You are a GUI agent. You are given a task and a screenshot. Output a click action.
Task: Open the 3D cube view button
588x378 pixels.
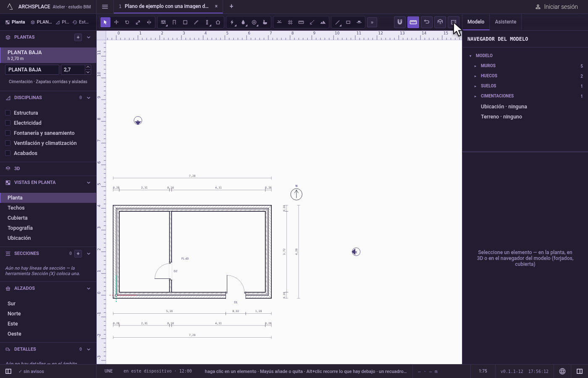[x=440, y=22]
